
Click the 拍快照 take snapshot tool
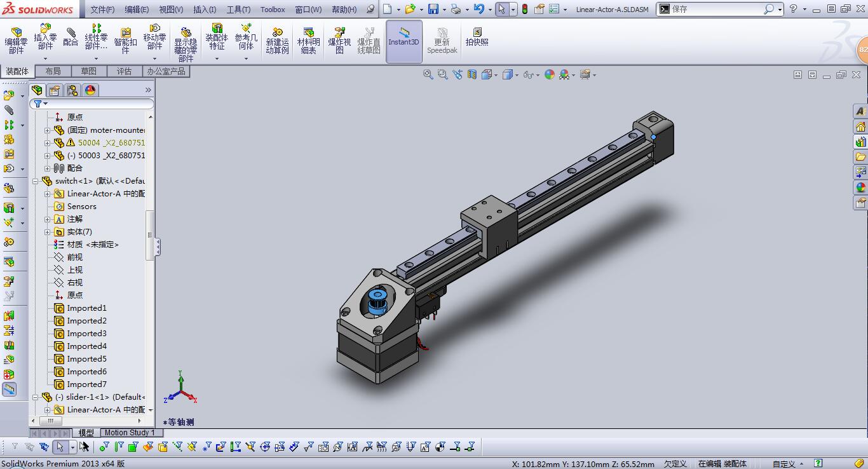pos(477,37)
